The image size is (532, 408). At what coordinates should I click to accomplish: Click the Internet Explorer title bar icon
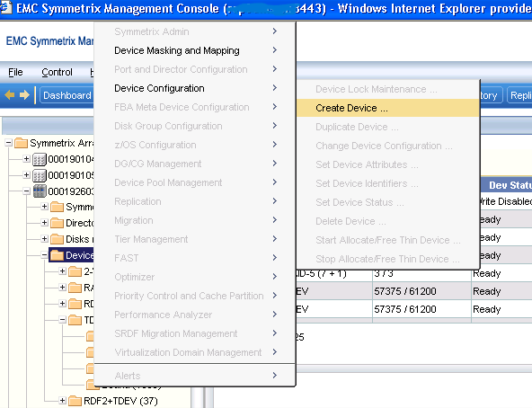click(5, 7)
